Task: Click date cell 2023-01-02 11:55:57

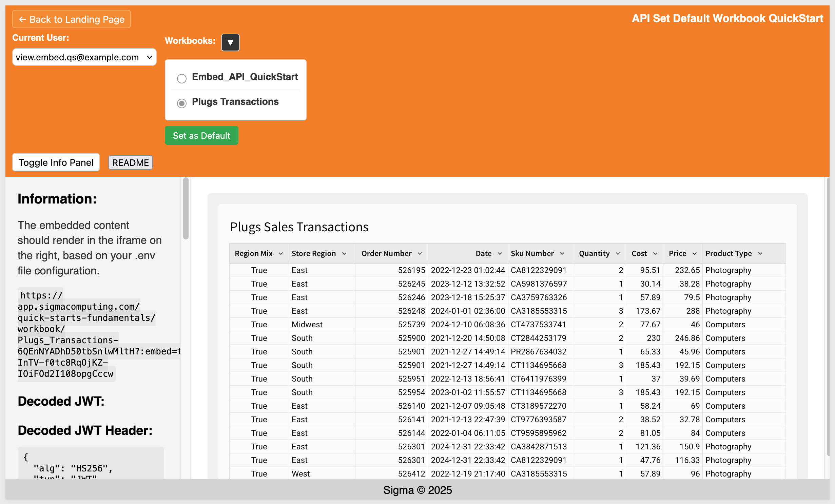Action: pyautogui.click(x=468, y=392)
